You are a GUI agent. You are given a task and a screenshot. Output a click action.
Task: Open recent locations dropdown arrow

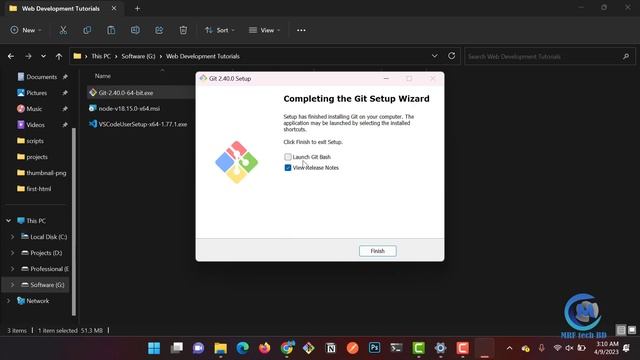pos(43,56)
